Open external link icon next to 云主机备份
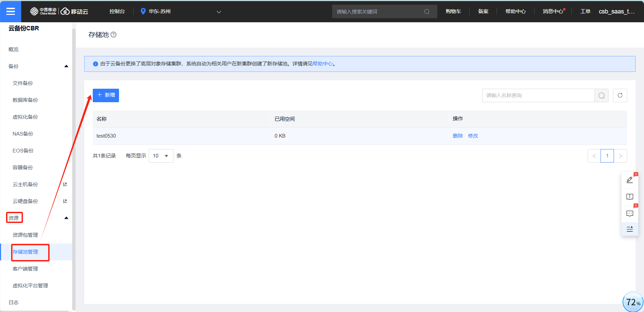This screenshot has height=312, width=644. (x=65, y=184)
